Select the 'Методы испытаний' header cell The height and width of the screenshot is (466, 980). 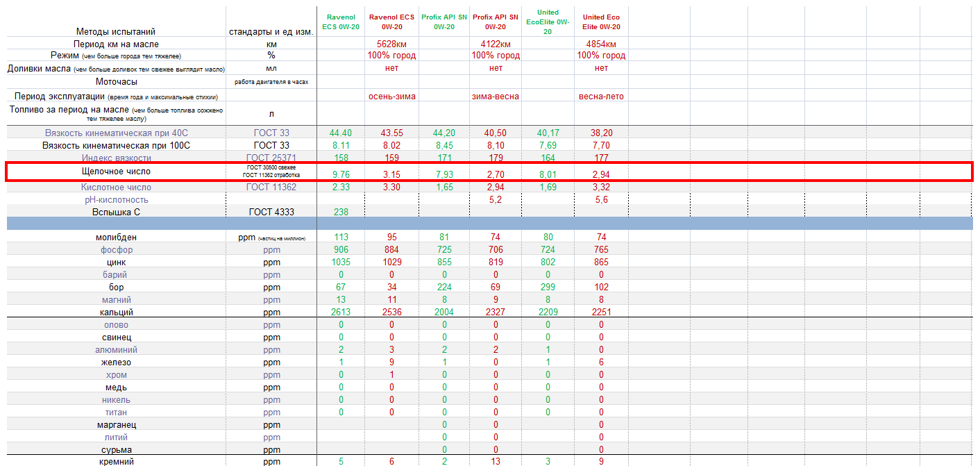click(x=116, y=32)
